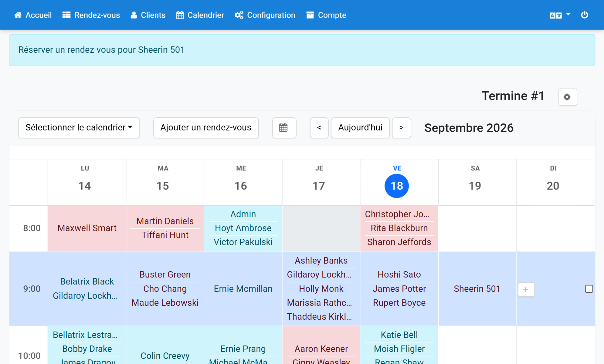This screenshot has width=604, height=364.
Task: Open the Configuration gears menu
Action: (239, 15)
